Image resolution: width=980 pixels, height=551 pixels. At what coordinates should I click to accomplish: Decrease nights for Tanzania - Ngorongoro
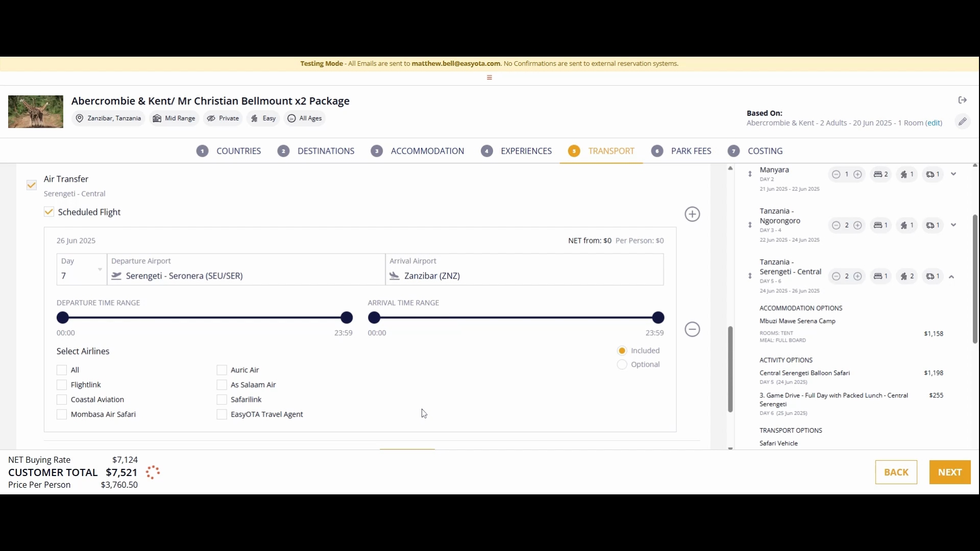[x=836, y=226]
